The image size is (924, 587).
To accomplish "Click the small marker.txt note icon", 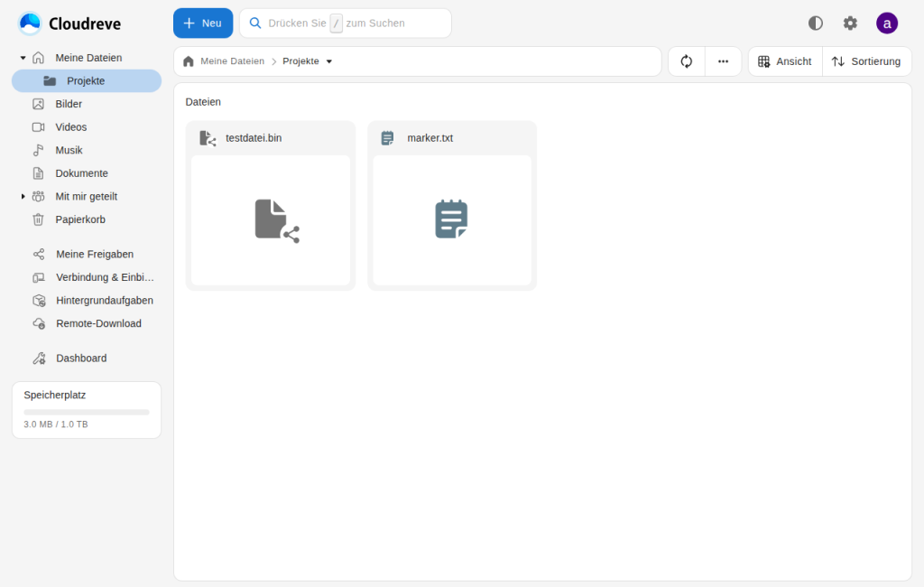I will point(387,138).
